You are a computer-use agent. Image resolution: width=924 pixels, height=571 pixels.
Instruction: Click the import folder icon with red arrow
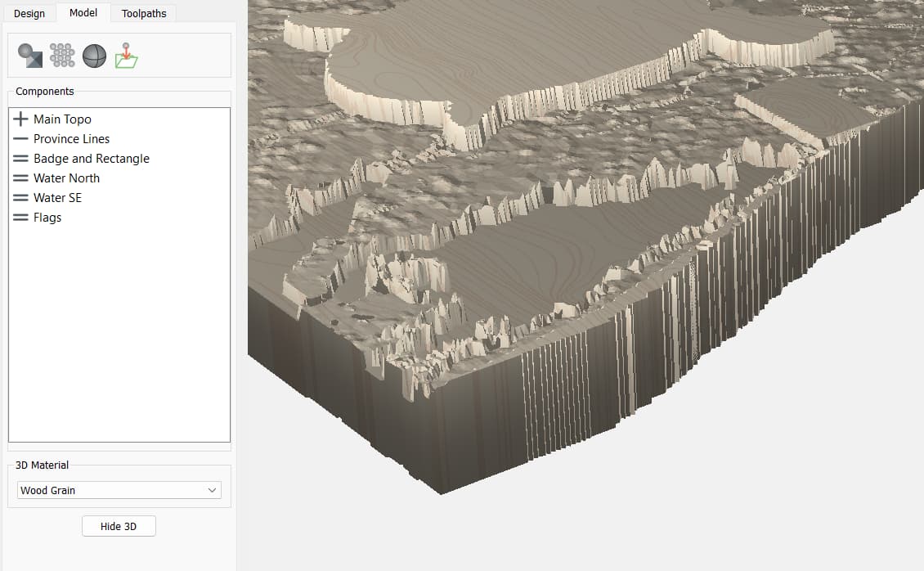(126, 56)
